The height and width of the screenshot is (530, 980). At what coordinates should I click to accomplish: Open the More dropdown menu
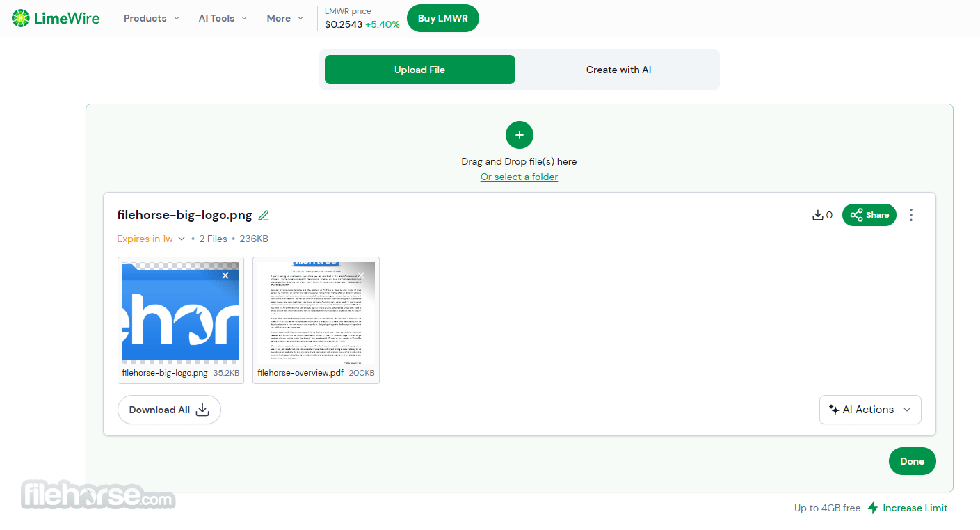click(x=285, y=18)
